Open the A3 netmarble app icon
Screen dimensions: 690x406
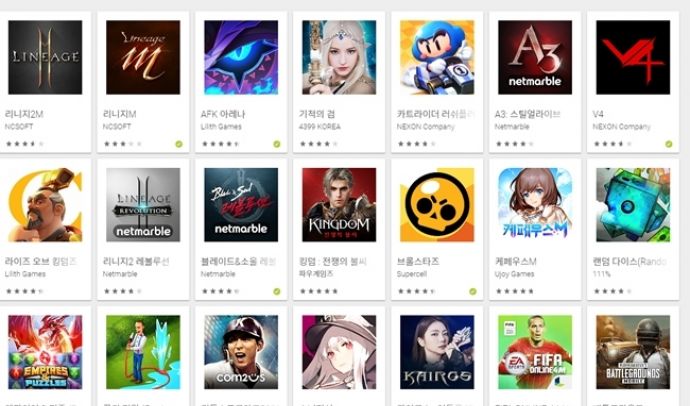[535, 57]
